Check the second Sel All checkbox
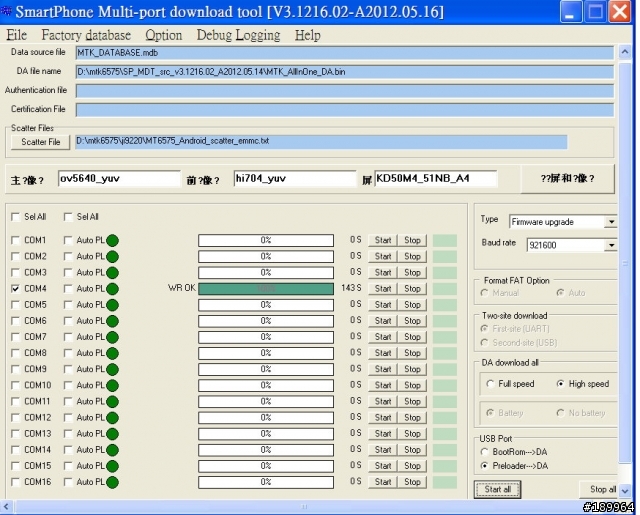 click(68, 217)
